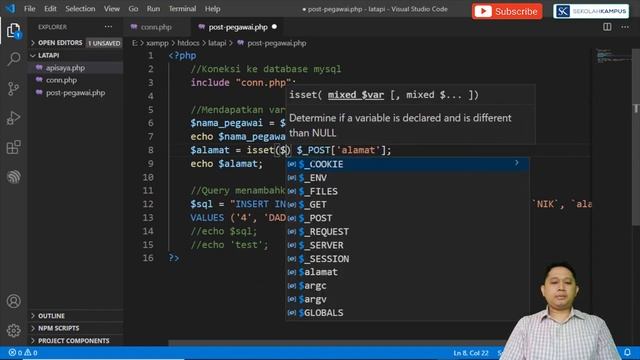Open Source Control view
640x360 pixels.
click(13, 88)
